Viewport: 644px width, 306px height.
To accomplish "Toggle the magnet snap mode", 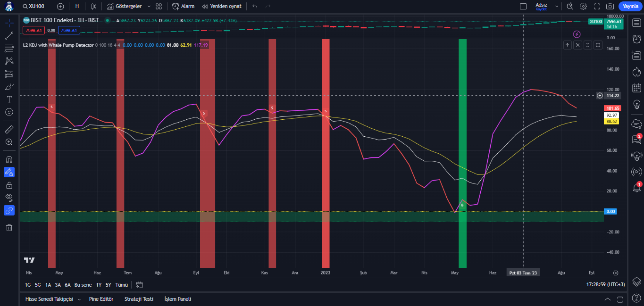I will tap(9, 159).
